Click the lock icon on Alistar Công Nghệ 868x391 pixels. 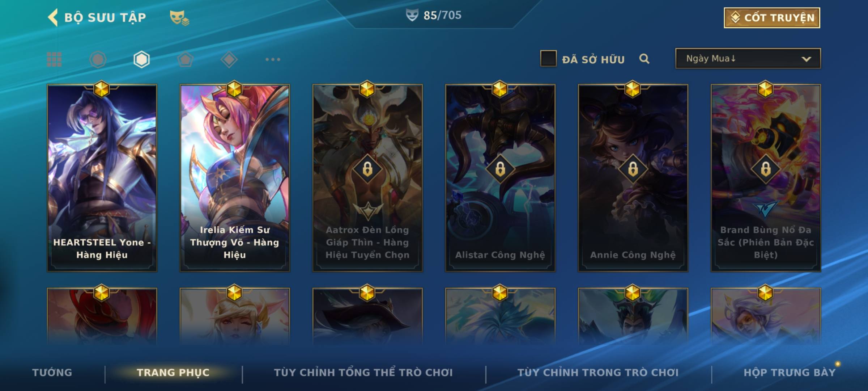click(x=500, y=169)
